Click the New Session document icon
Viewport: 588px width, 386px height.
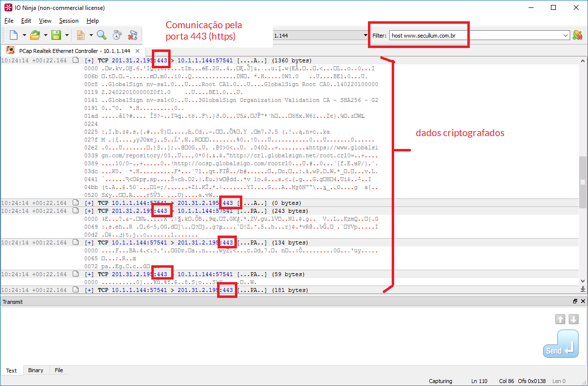(x=13, y=35)
